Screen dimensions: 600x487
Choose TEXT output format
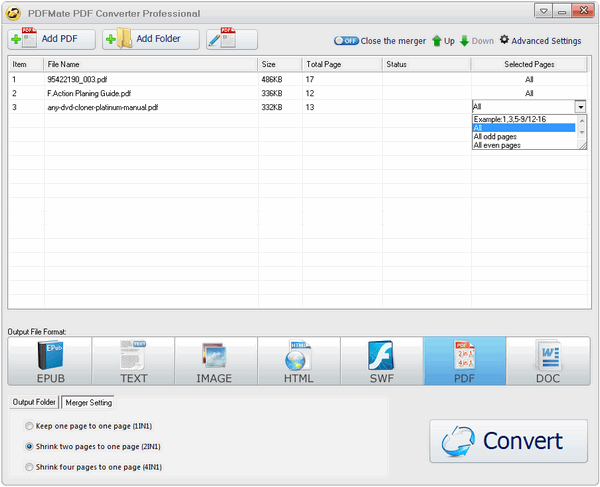click(x=133, y=361)
